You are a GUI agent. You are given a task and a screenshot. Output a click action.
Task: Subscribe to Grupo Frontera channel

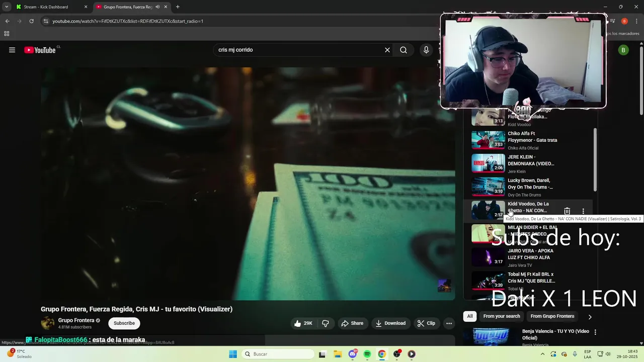click(124, 323)
